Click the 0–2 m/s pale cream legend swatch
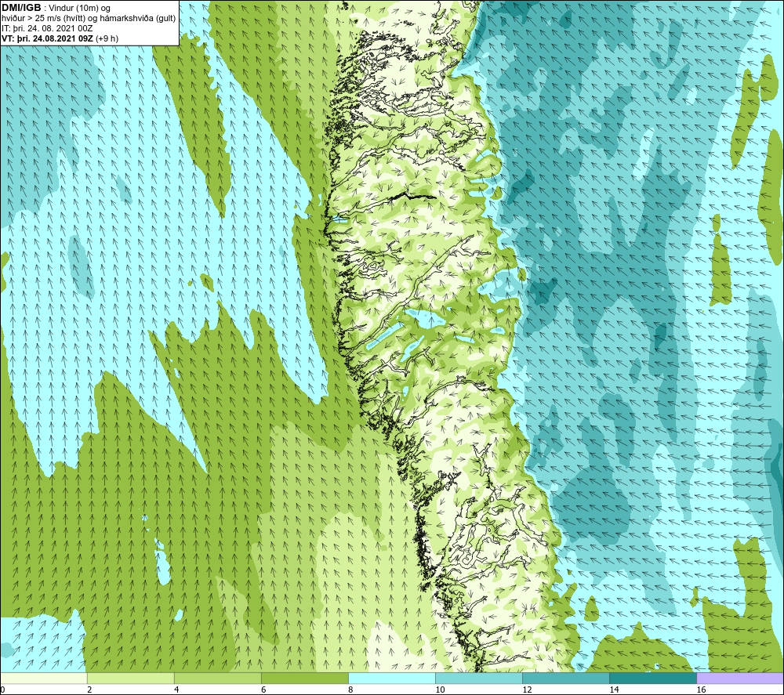Viewport: 784px width, 695px height. (x=44, y=678)
